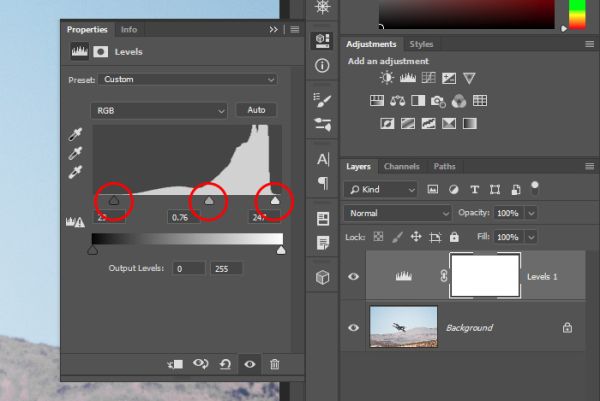Turn layer filtering on or off
This screenshot has height=401, width=600.
click(x=535, y=187)
